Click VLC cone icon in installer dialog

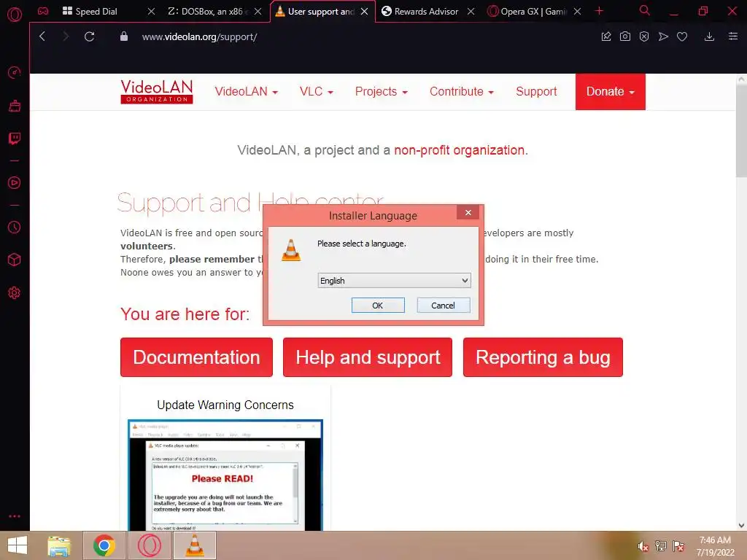291,249
